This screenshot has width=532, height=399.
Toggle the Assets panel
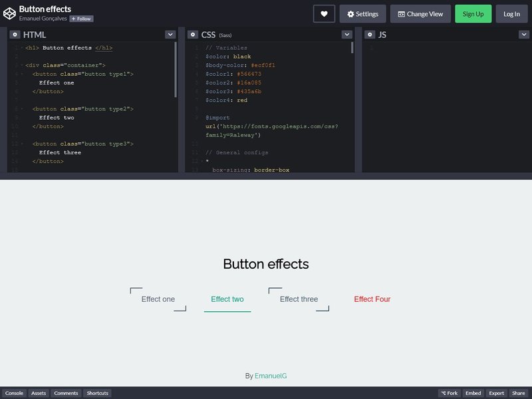(38, 393)
